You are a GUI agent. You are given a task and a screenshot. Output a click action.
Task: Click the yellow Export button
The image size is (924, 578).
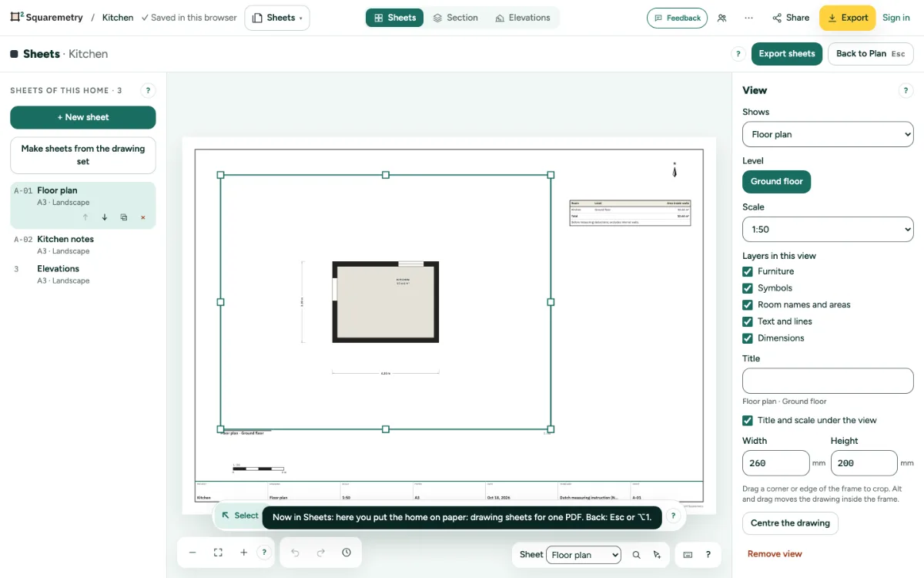[847, 18]
